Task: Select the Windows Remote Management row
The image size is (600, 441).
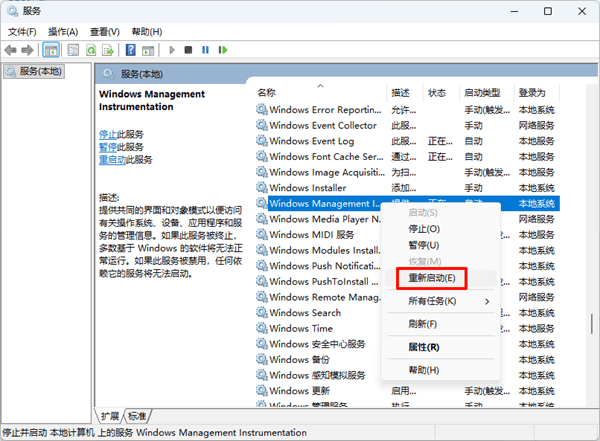Action: point(318,297)
